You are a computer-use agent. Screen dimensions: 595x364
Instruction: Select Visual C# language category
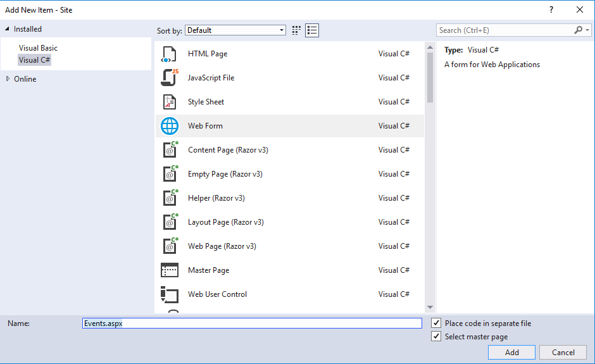[34, 60]
